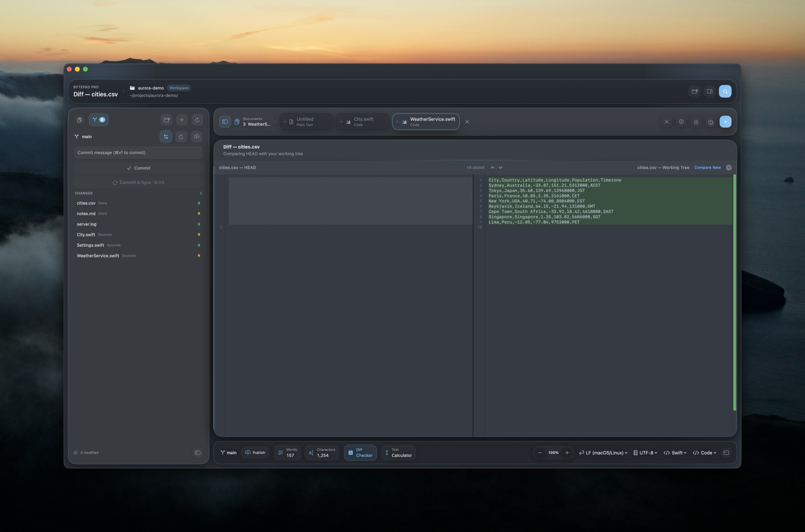Open the UTF-8 encoding dropdown
This screenshot has height=532, width=805.
click(x=645, y=453)
